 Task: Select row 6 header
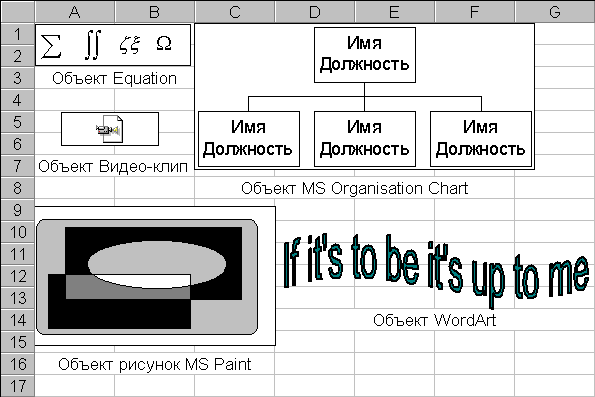[17, 144]
